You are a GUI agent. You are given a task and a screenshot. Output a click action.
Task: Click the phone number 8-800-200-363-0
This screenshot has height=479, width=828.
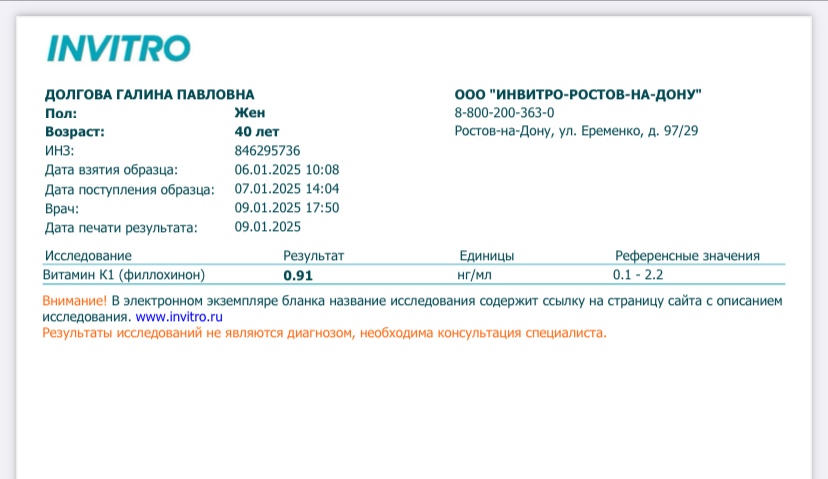click(504, 113)
